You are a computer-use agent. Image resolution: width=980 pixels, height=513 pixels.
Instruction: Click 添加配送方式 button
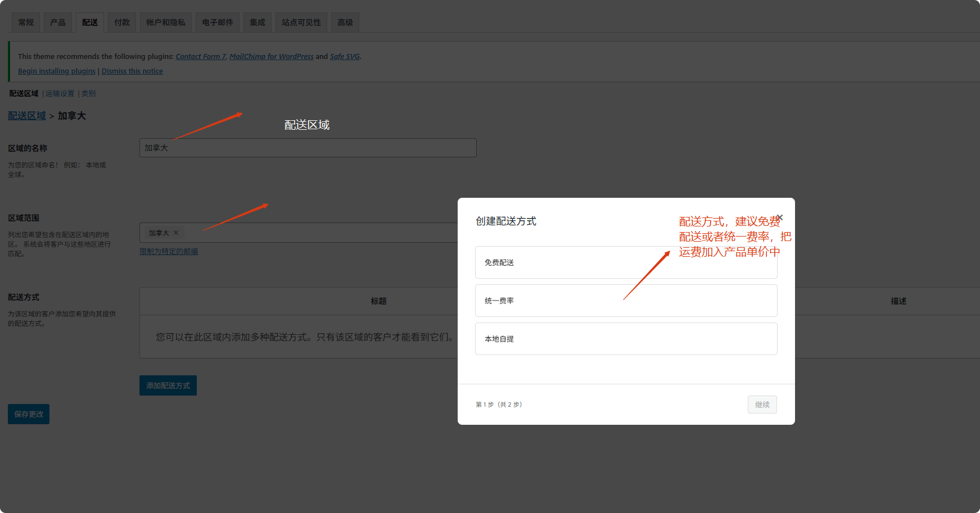pyautogui.click(x=168, y=385)
